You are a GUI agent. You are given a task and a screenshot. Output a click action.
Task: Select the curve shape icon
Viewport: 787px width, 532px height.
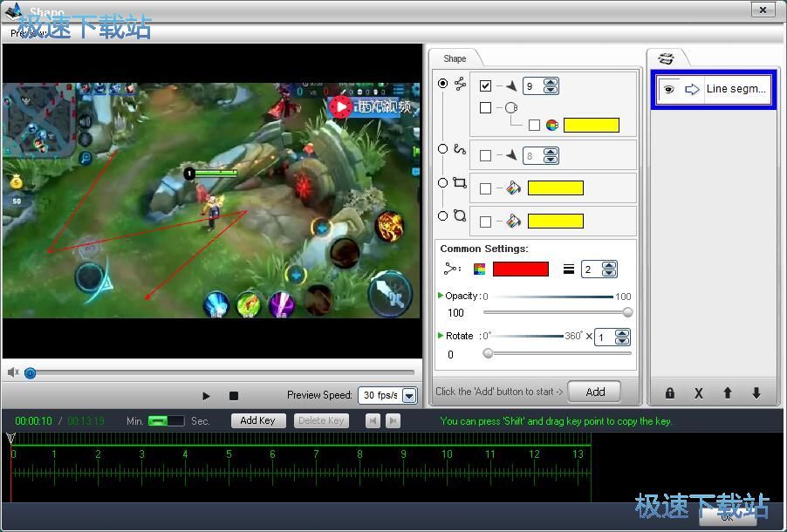pyautogui.click(x=459, y=149)
